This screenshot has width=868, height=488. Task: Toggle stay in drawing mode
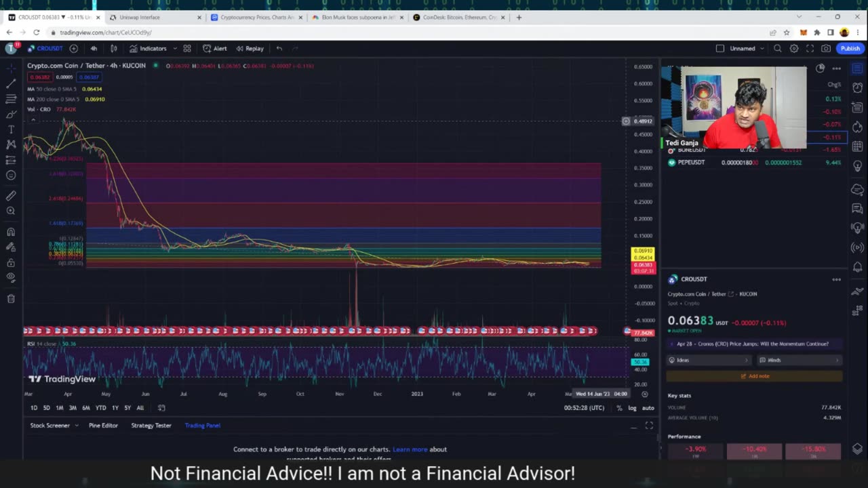coord(11,247)
